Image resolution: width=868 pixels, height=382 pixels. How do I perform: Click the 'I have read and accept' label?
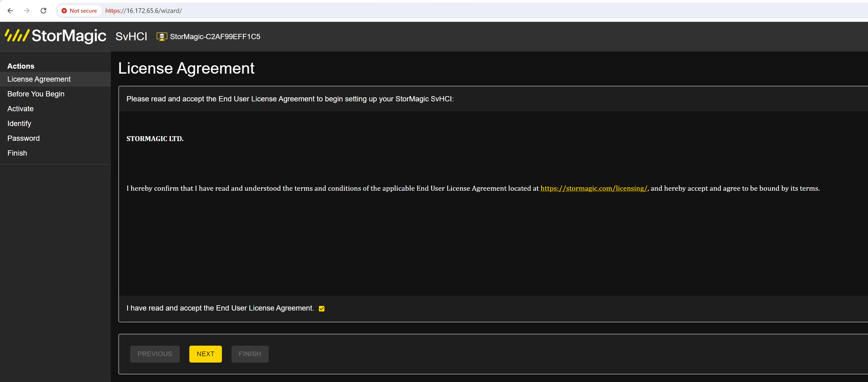pos(220,308)
